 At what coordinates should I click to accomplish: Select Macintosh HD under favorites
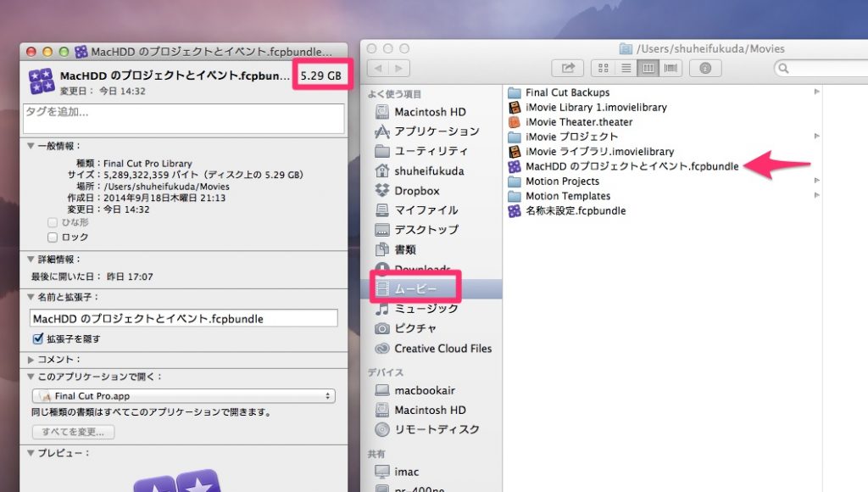430,112
